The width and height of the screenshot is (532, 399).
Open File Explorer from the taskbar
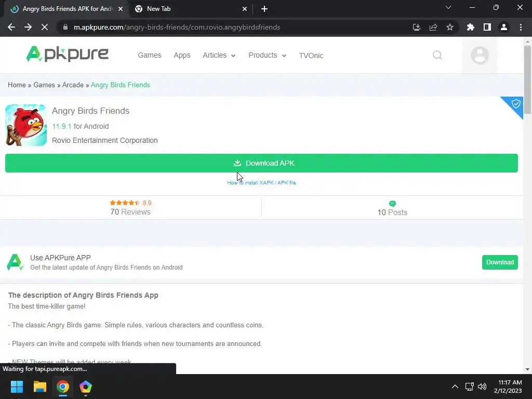(39, 387)
